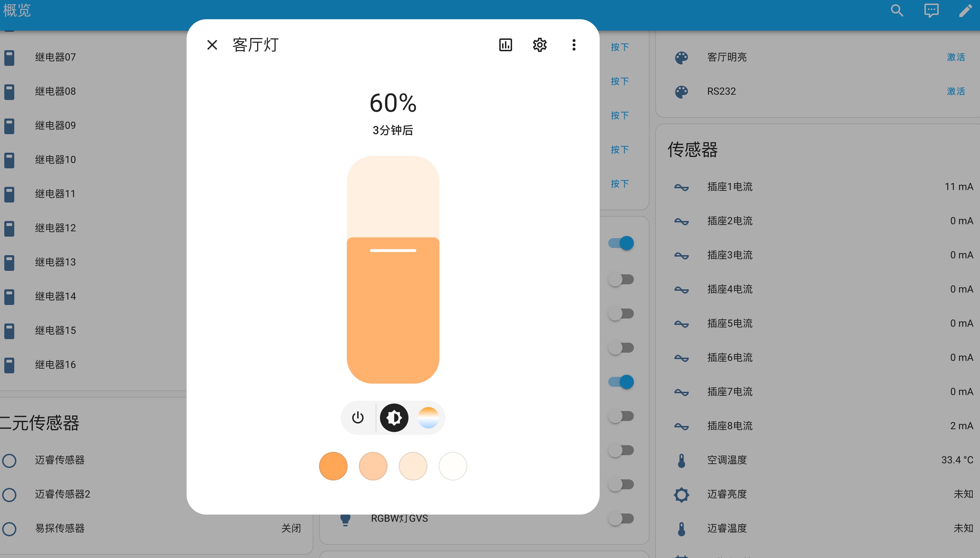Pick the dark orange color preset

(x=333, y=466)
